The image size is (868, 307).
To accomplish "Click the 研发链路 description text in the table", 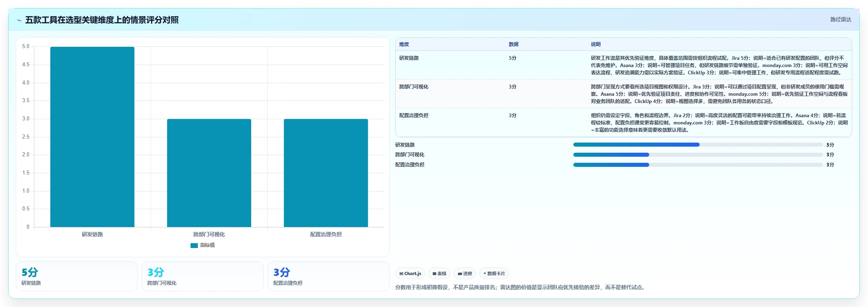I will pos(719,65).
